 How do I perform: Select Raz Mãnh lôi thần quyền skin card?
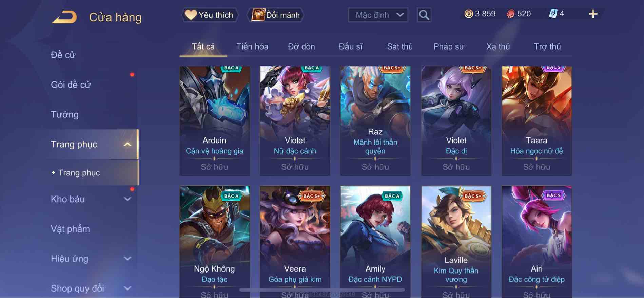[375, 121]
